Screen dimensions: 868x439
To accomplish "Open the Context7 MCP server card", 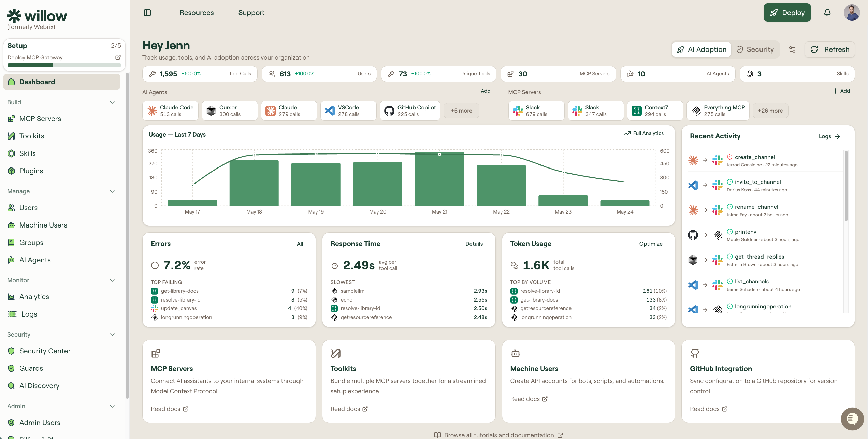I will click(x=655, y=111).
